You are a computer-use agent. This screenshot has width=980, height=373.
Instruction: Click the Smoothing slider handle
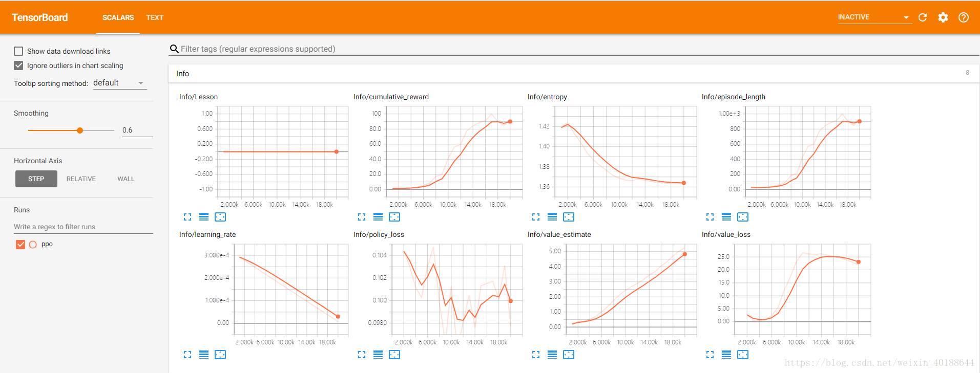click(80, 130)
